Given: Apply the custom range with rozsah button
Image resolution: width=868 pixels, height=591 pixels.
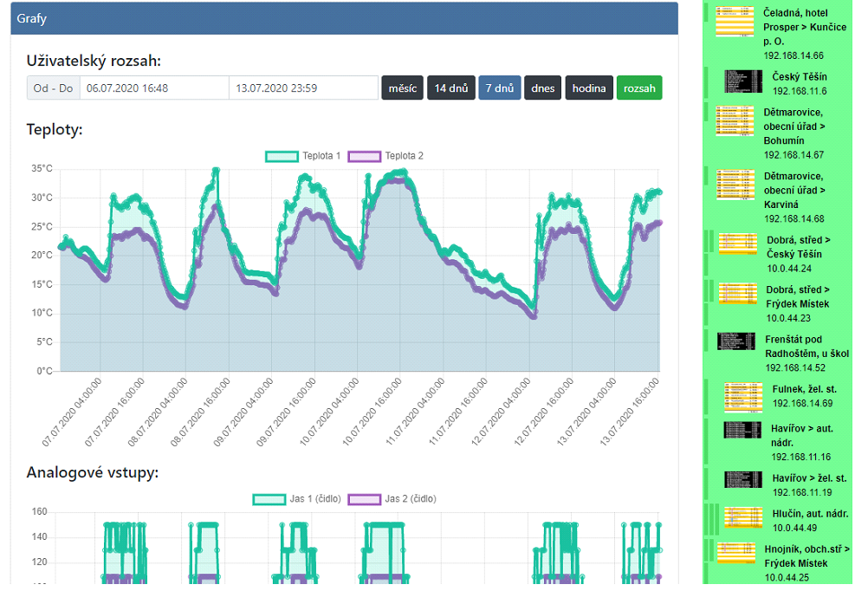Looking at the screenshot, I should point(638,88).
